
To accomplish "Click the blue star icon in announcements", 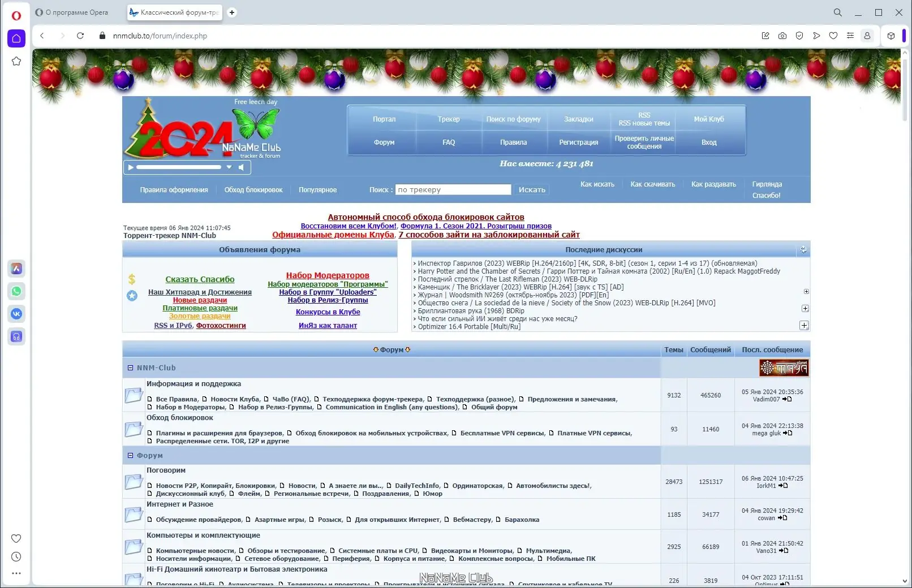I will pos(132,295).
